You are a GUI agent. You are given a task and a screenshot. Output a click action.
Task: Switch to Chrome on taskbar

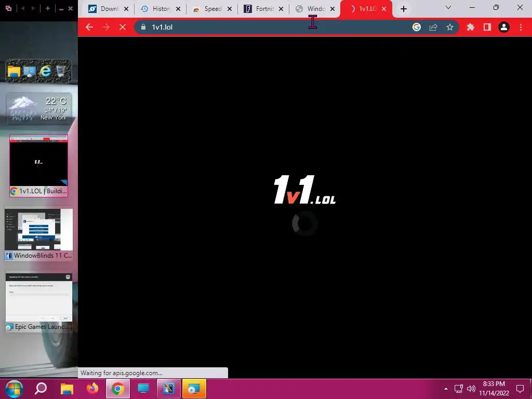click(118, 389)
